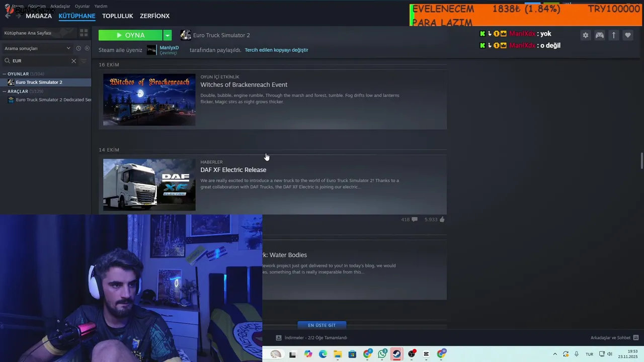The width and height of the screenshot is (644, 362).
Task: Open the Yardım menu
Action: tap(101, 6)
